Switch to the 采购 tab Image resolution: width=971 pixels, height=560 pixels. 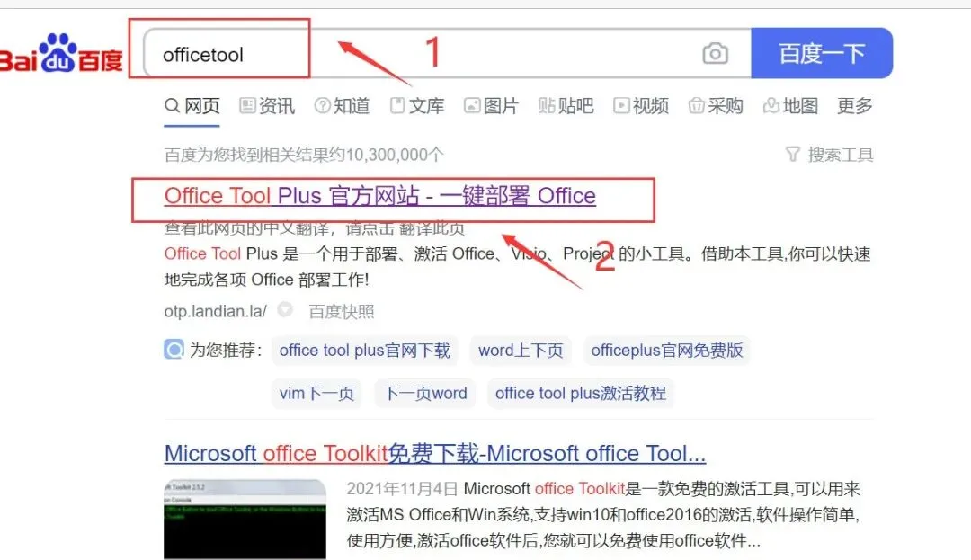(716, 106)
